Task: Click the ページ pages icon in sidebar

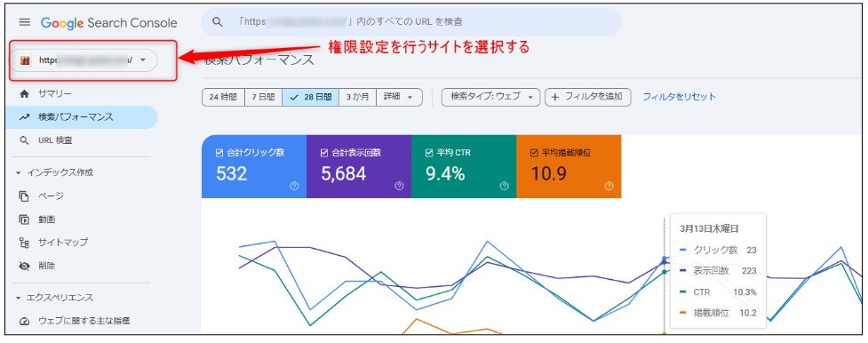Action: pyautogui.click(x=24, y=196)
